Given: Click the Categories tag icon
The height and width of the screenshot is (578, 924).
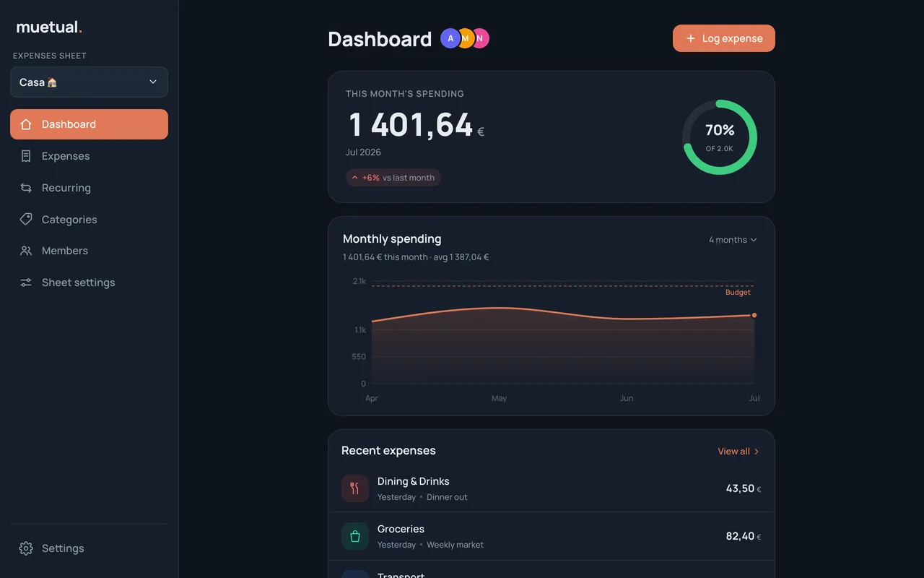Looking at the screenshot, I should 26,219.
